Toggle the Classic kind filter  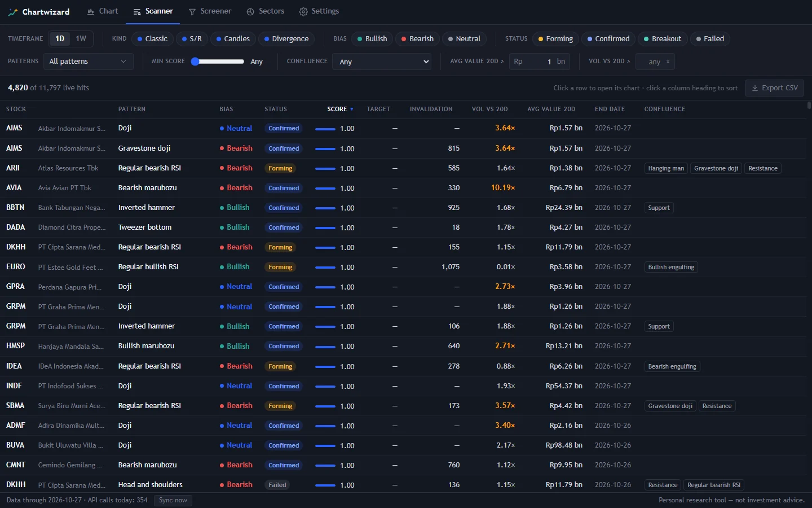point(152,39)
